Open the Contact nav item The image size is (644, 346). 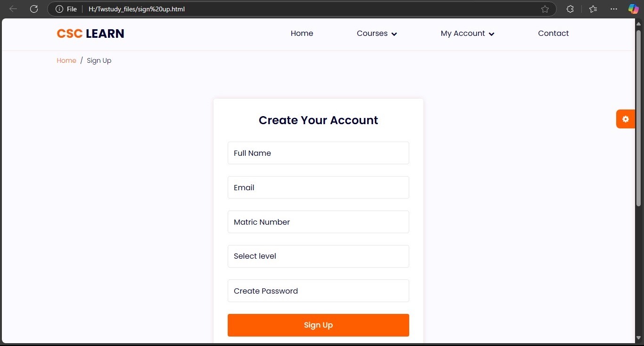(x=553, y=34)
